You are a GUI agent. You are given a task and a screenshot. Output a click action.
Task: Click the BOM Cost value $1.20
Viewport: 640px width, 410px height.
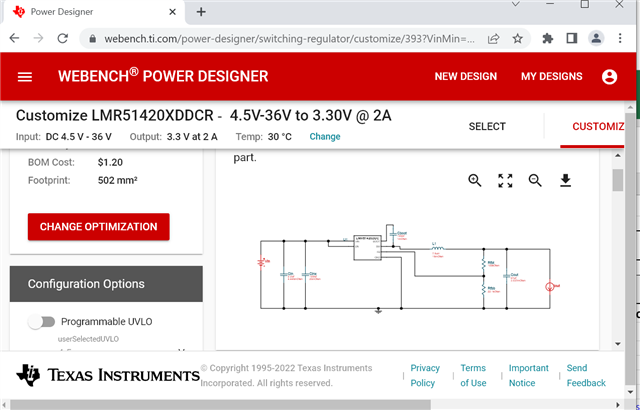(110, 162)
